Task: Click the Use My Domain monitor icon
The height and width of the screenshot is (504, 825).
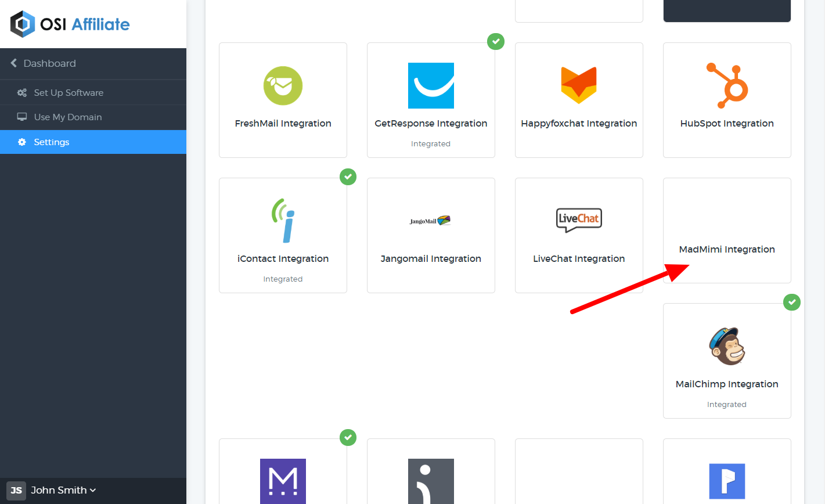Action: (x=22, y=117)
